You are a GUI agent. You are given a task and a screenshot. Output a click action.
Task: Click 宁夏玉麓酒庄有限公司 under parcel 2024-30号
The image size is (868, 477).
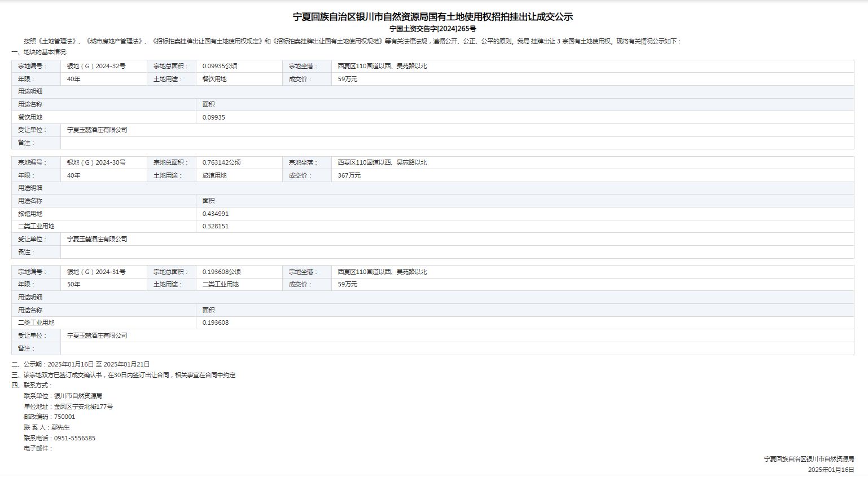click(x=97, y=239)
